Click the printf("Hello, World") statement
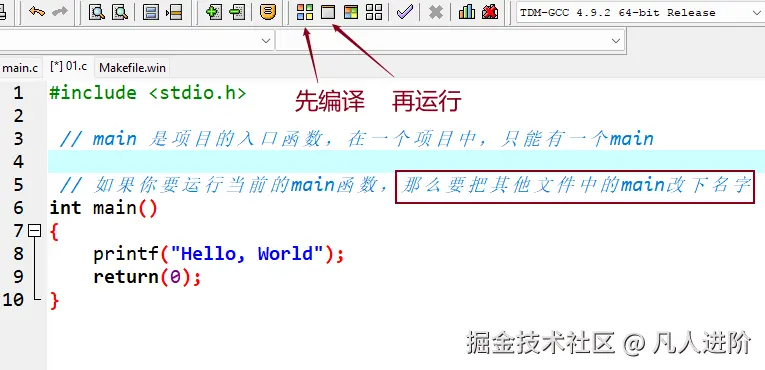 (219, 254)
